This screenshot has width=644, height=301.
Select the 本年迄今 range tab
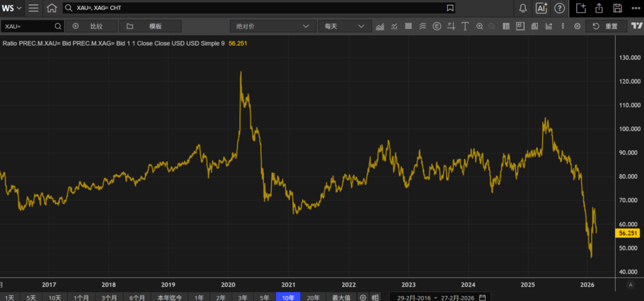169,297
